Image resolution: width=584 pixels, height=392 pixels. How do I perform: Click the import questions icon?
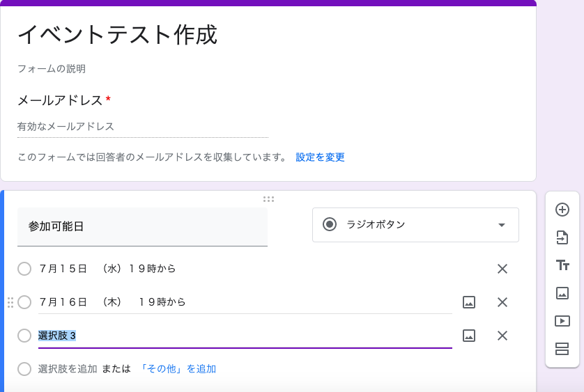(x=562, y=237)
